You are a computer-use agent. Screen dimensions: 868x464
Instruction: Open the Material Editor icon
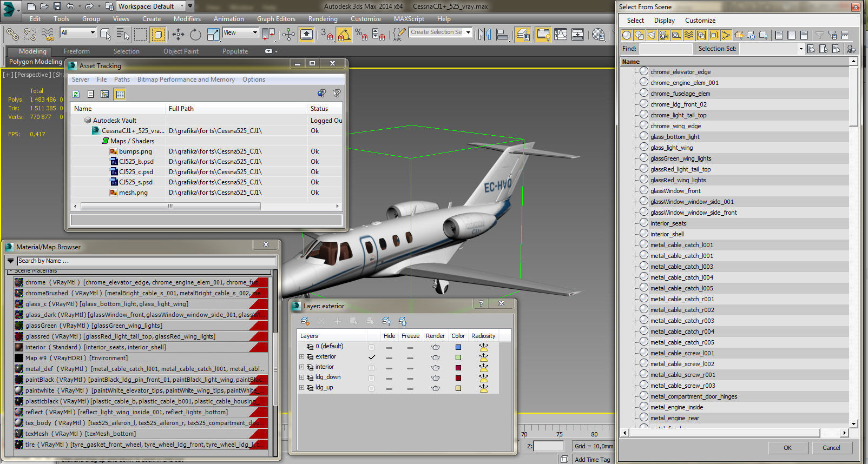(x=599, y=35)
